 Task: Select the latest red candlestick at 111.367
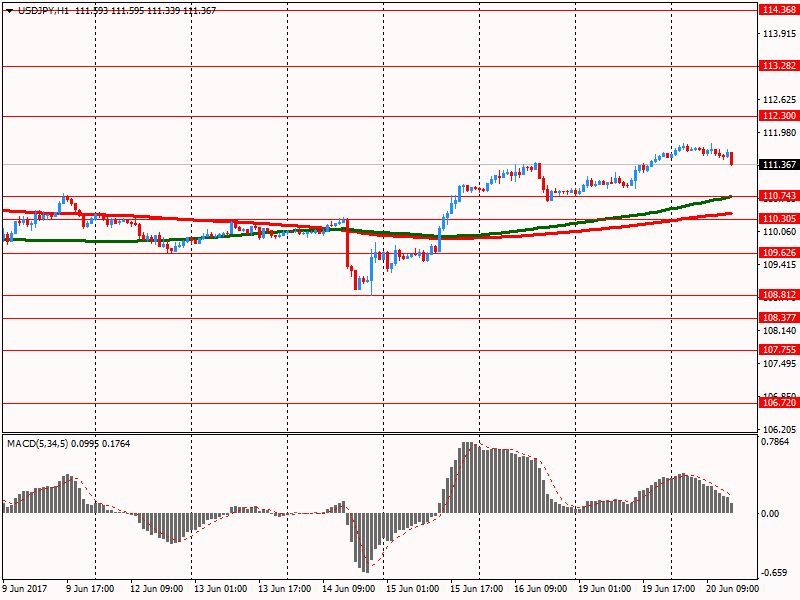[x=732, y=159]
